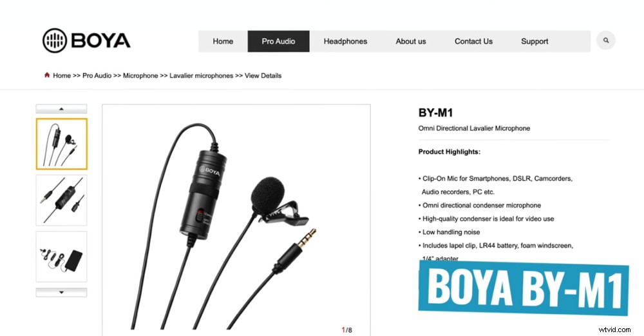Click the BOYA logo
Viewport: 644px width, 336px height.
86,40
